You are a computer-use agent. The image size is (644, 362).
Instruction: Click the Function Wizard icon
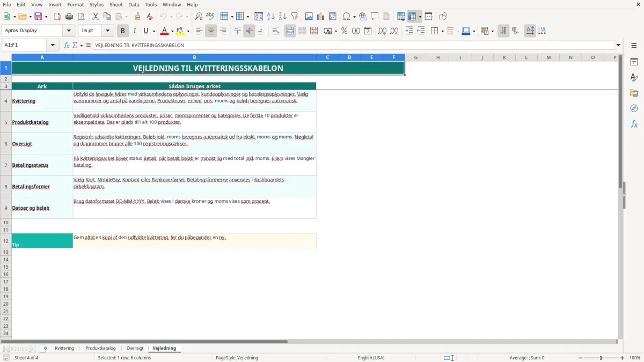(67, 46)
